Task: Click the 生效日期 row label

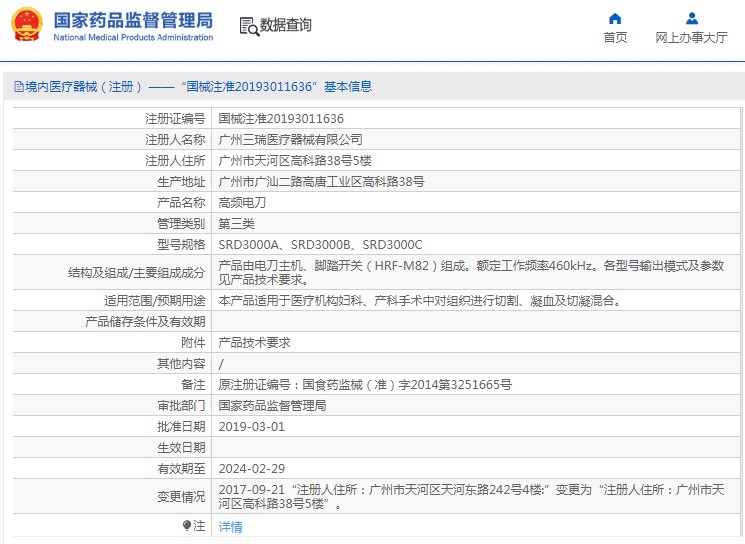Action: pyautogui.click(x=181, y=448)
